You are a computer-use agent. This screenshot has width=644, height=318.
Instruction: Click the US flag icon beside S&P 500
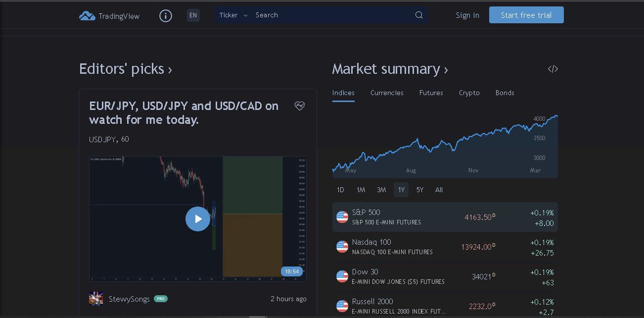point(342,217)
